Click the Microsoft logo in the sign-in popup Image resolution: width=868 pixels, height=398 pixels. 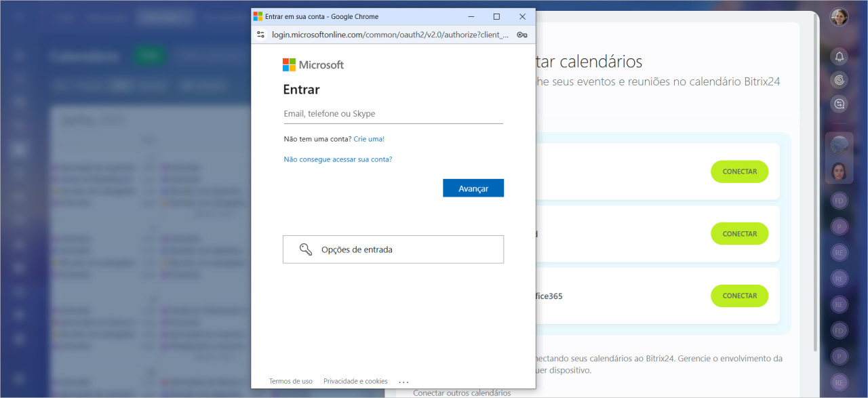pyautogui.click(x=313, y=65)
